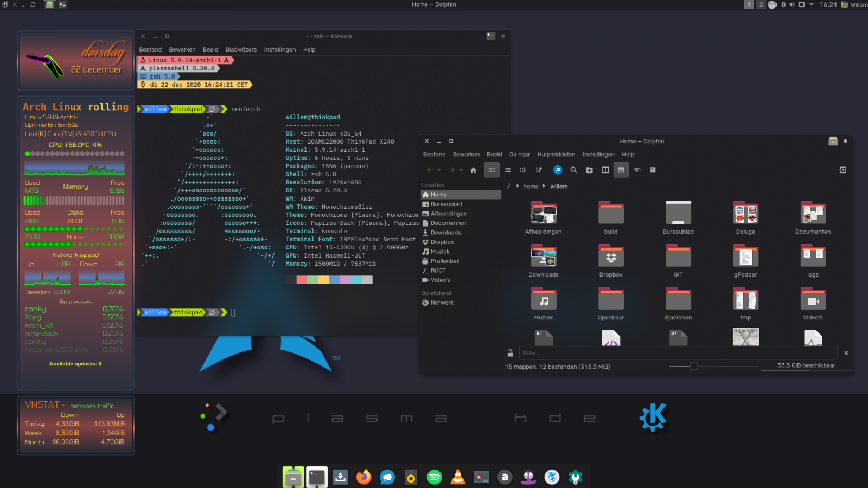The image size is (868, 488).
Task: Launch VLC media player from the dock
Action: (x=458, y=477)
